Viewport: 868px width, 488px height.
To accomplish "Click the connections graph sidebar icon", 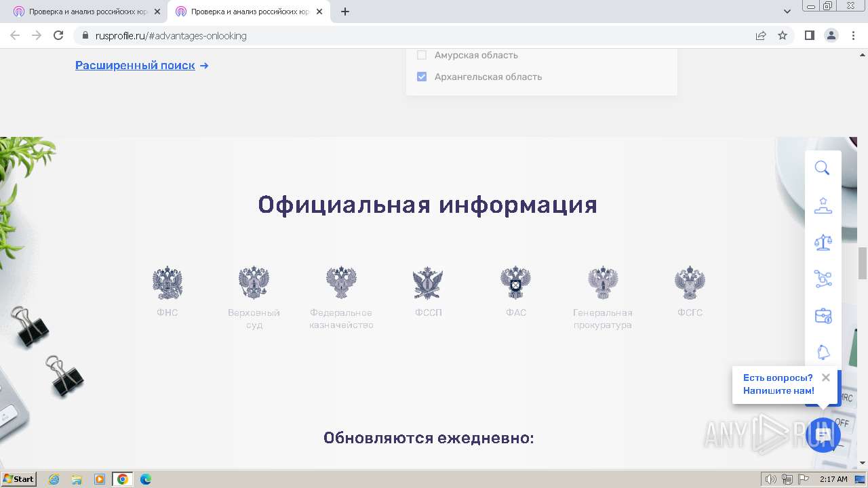I will tap(823, 279).
